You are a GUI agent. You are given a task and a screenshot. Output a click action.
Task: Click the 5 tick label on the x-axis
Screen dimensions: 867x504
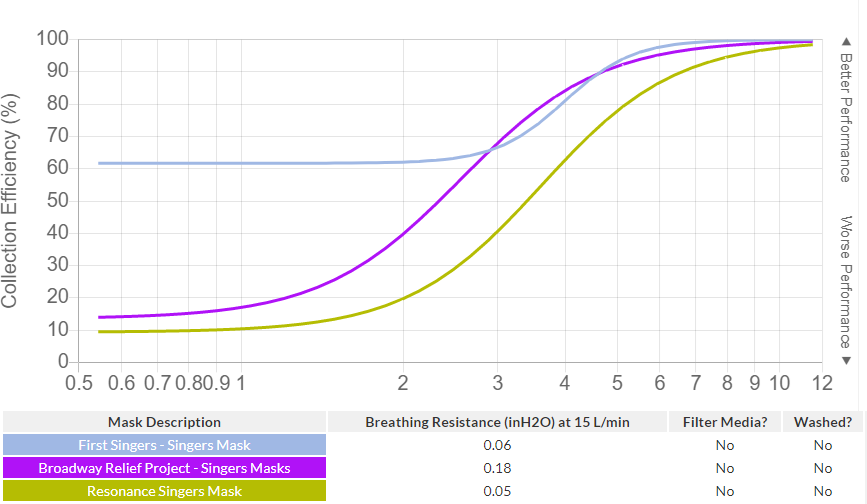click(617, 383)
